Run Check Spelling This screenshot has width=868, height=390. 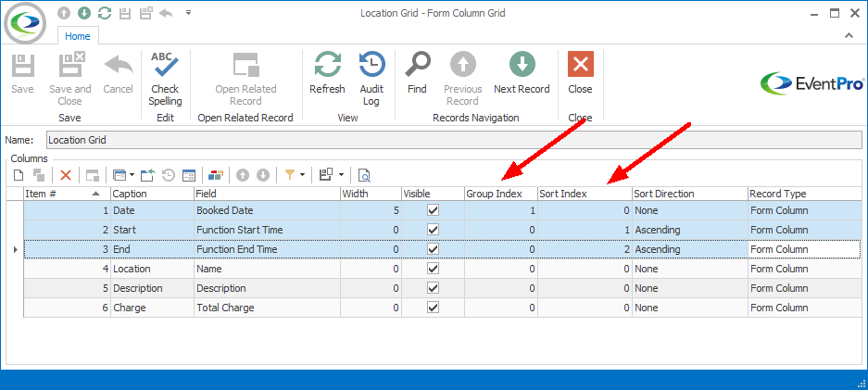[x=165, y=79]
